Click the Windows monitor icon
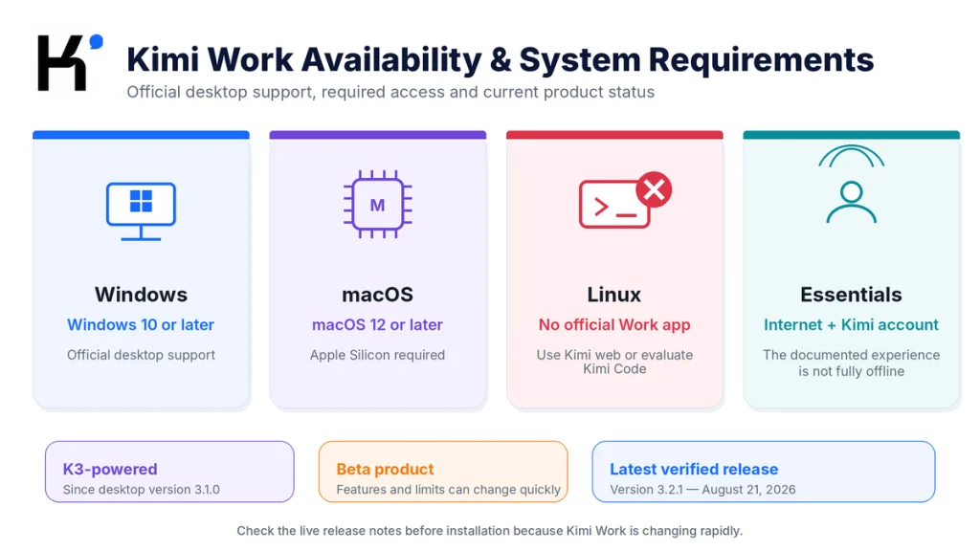Screen dimensions: 980x551 (x=141, y=211)
